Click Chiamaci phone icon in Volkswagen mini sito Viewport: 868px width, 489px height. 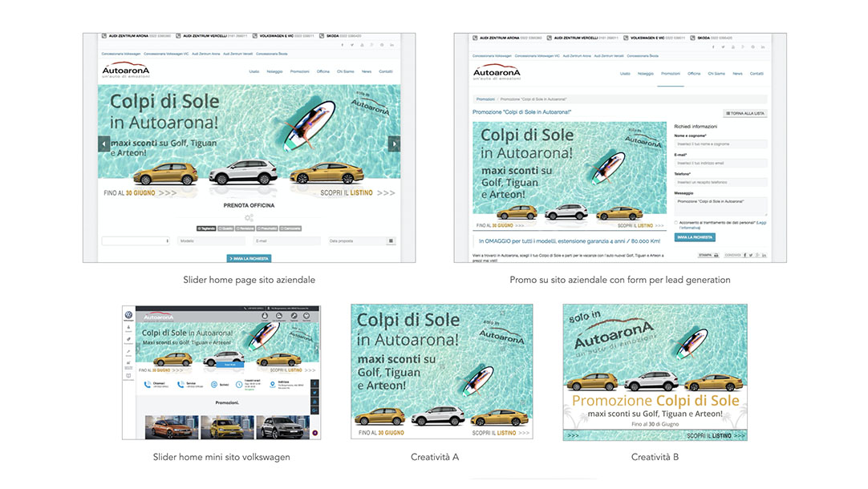coord(148,385)
